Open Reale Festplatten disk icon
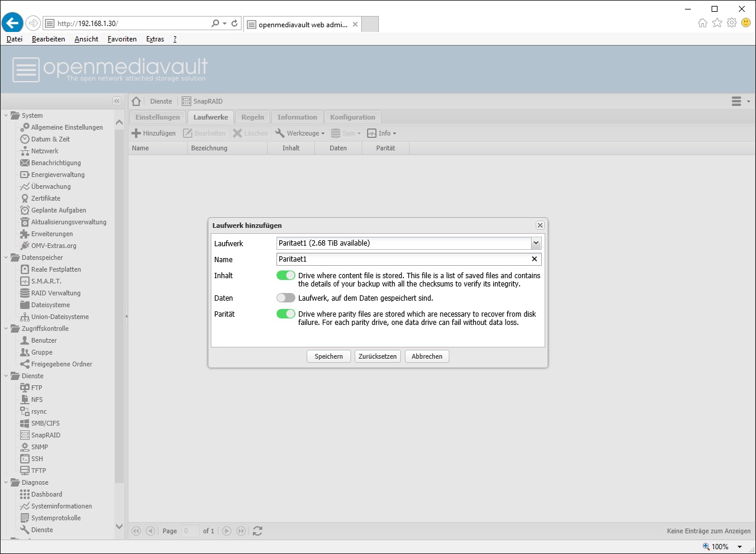This screenshot has height=554, width=756. pyautogui.click(x=25, y=269)
